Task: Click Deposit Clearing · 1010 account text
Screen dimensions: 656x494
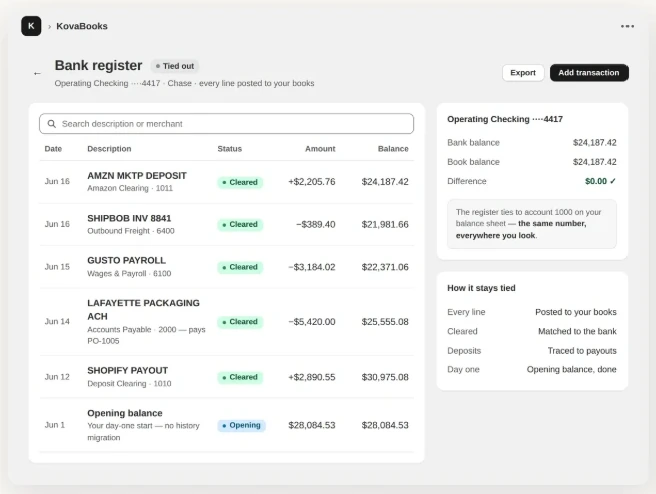Action: pyautogui.click(x=129, y=384)
